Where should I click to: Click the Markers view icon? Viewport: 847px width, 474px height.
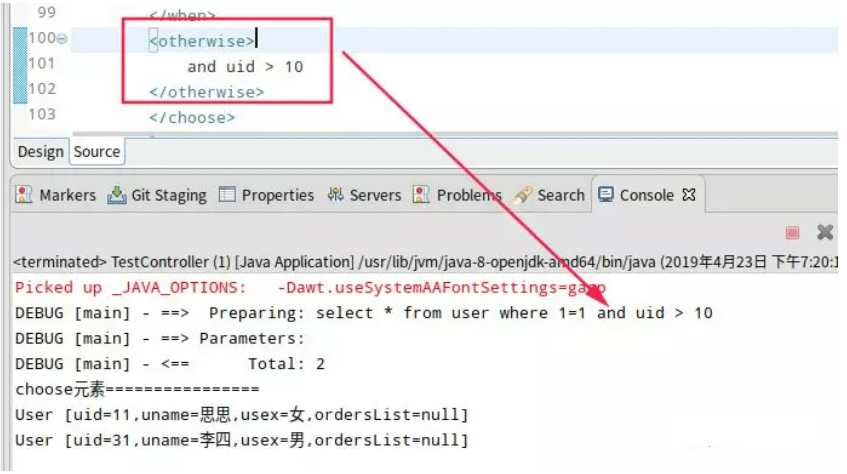click(24, 195)
